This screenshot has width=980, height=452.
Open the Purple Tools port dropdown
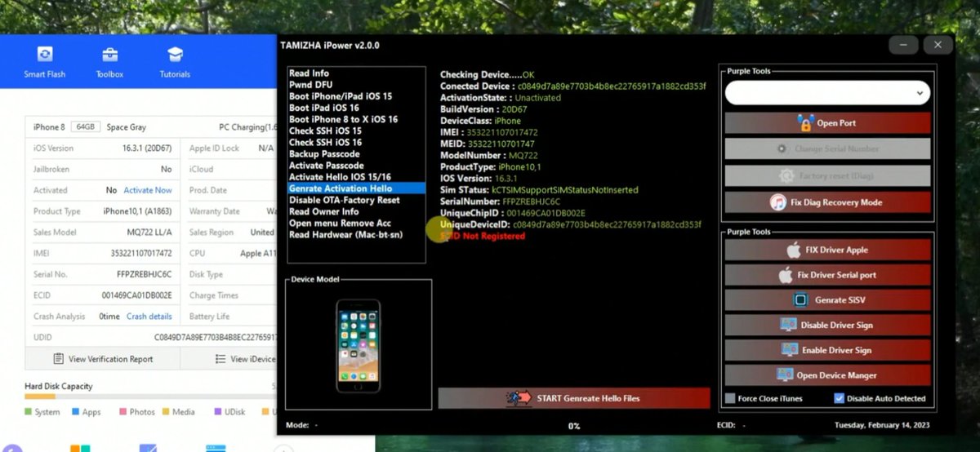(827, 93)
